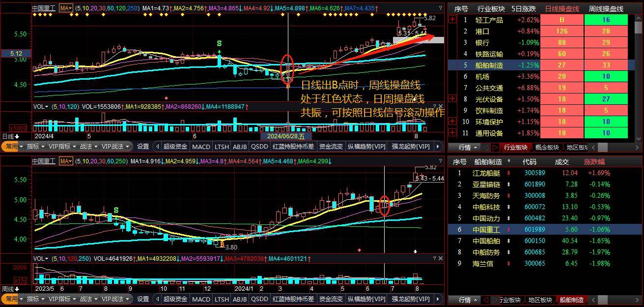Open the 常用 dropdown under weekly chart
Screen dimensions: 644x307
(x=12, y=299)
